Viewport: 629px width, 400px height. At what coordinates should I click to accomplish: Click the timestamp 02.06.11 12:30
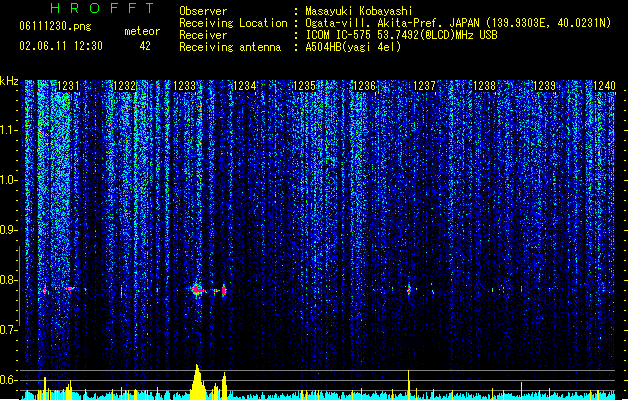[61, 46]
